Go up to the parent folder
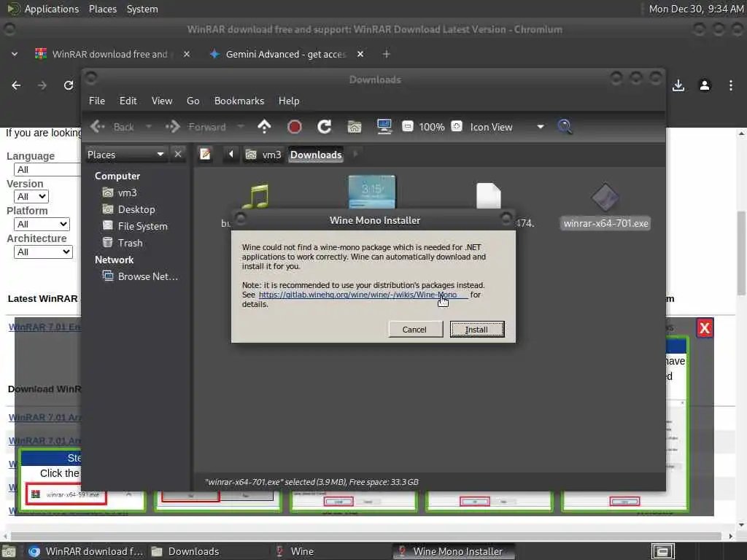 click(264, 127)
